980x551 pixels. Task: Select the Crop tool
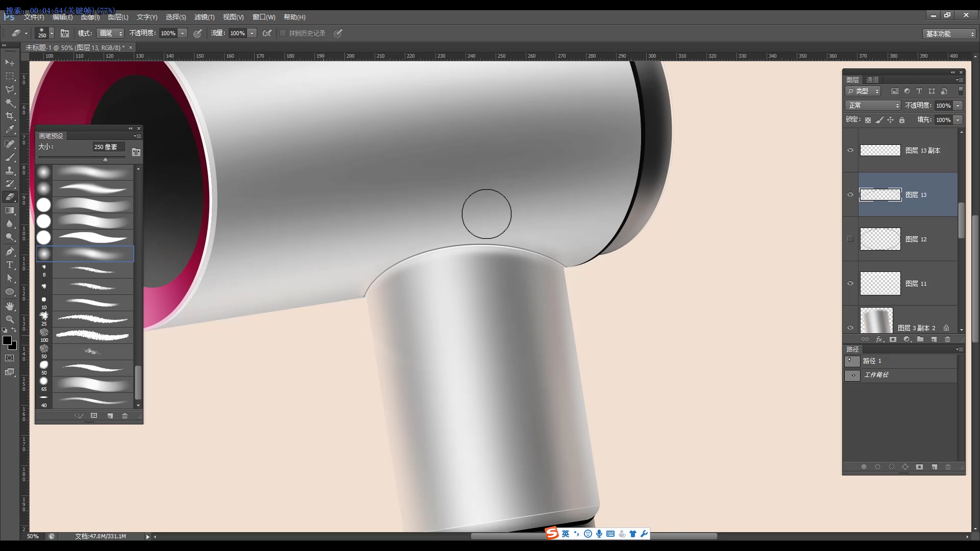click(x=10, y=116)
